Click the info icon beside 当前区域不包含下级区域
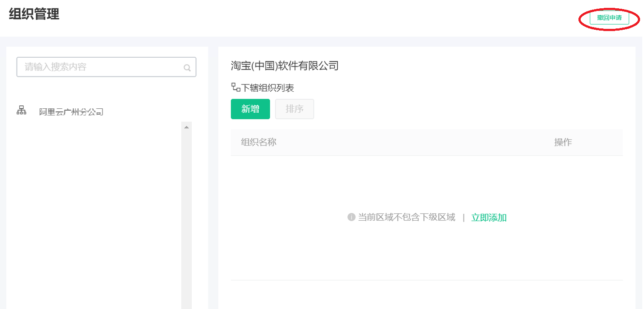Image resolution: width=644 pixels, height=309 pixels. (351, 217)
